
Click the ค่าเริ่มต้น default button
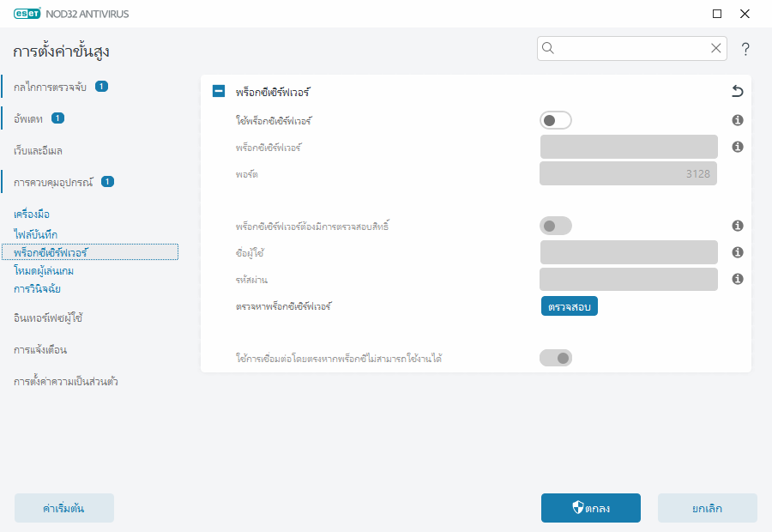pos(63,508)
